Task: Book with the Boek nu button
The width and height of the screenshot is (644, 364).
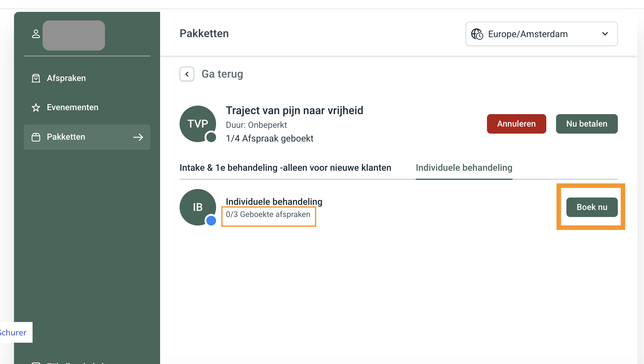Action: 592,207
